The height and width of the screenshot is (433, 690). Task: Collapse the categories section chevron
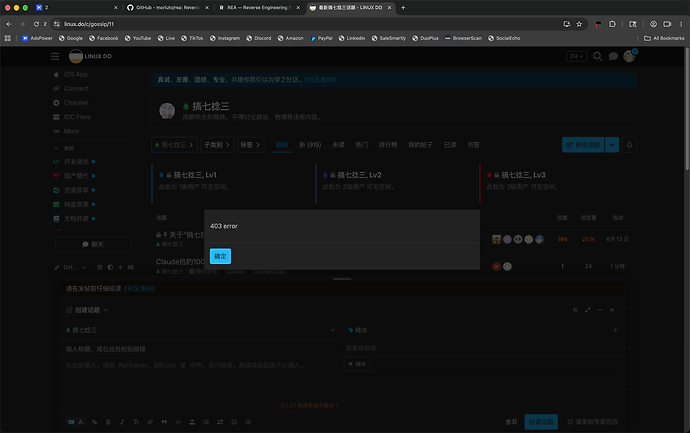coord(56,148)
